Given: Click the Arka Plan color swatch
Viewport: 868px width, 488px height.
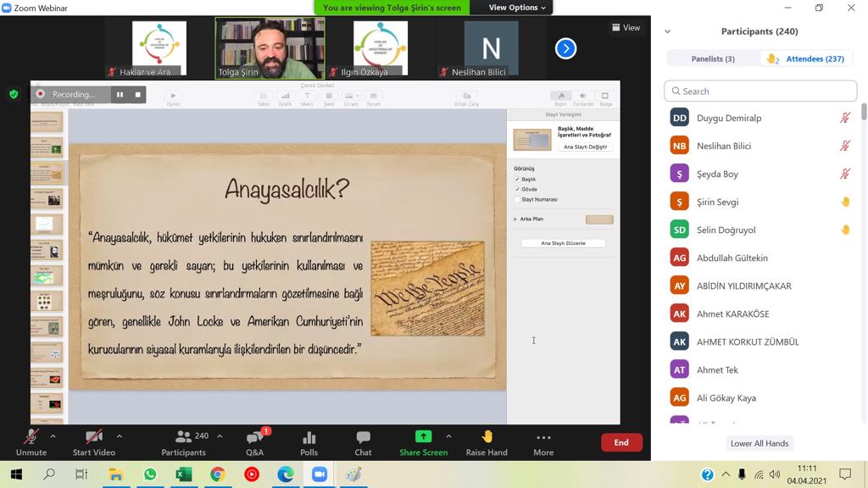Looking at the screenshot, I should (599, 219).
